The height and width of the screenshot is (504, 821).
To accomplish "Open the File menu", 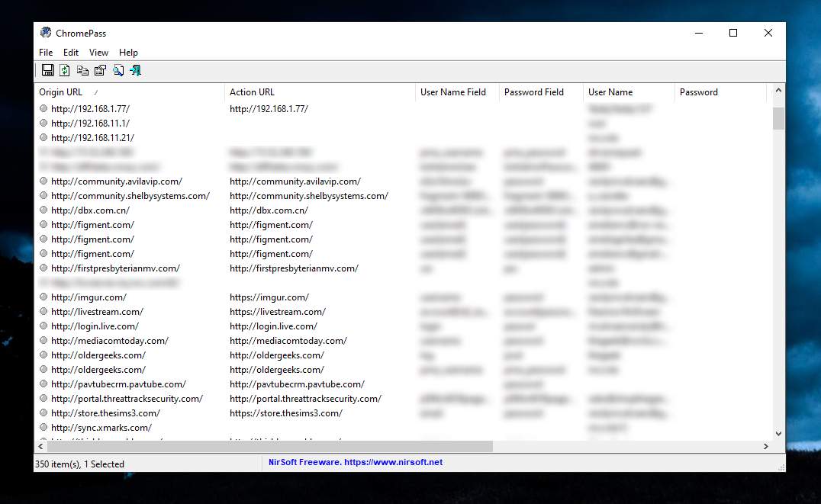I will point(46,53).
